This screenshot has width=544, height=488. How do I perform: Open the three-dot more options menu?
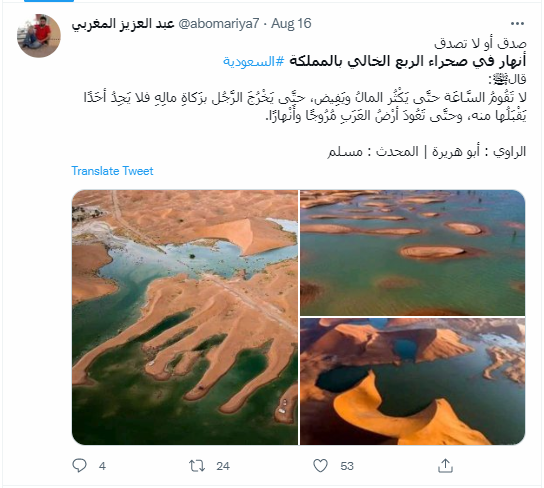[517, 24]
